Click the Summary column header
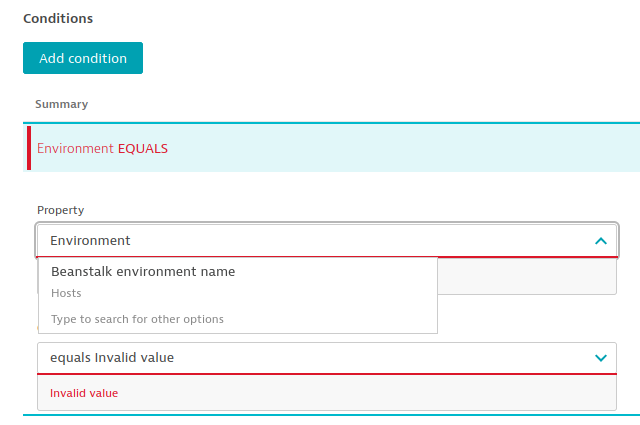This screenshot has width=640, height=425. click(x=61, y=104)
